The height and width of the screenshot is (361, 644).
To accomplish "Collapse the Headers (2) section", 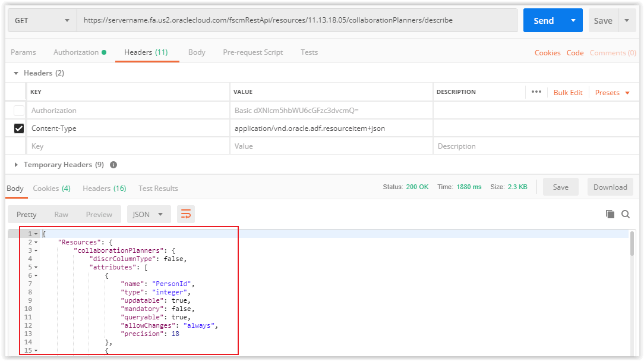I will [15, 73].
